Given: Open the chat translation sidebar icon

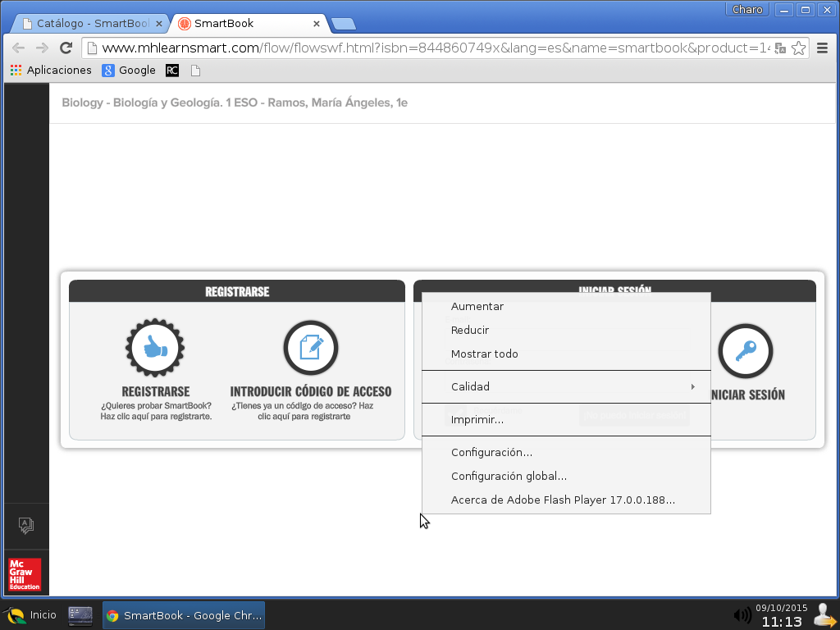Looking at the screenshot, I should [x=25, y=525].
